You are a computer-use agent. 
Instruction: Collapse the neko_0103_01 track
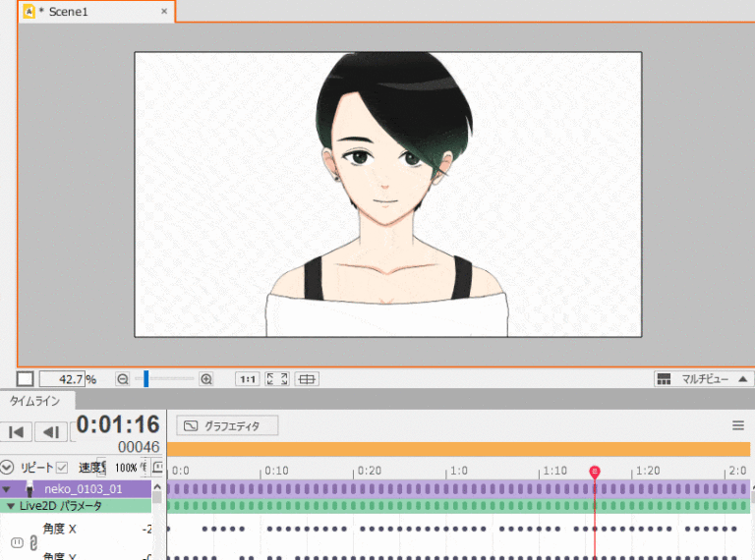pos(7,488)
